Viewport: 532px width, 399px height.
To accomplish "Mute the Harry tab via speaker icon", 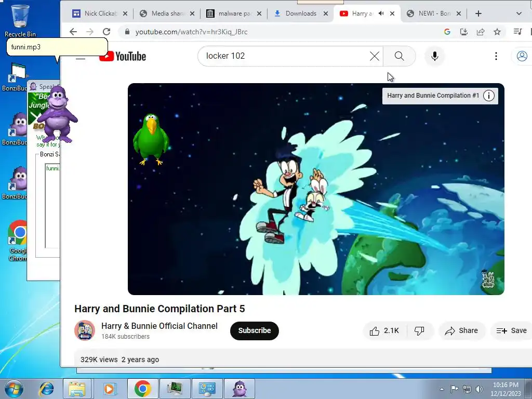I will click(x=381, y=14).
